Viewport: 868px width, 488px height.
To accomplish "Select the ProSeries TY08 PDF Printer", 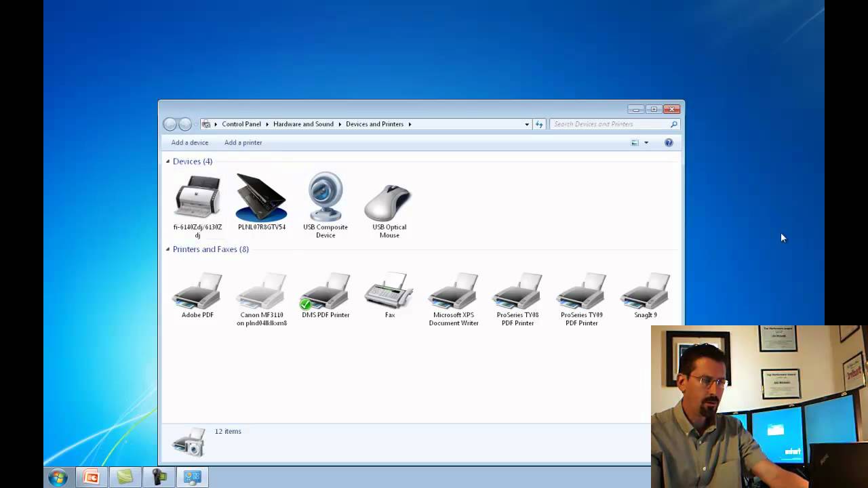I will coord(517,291).
